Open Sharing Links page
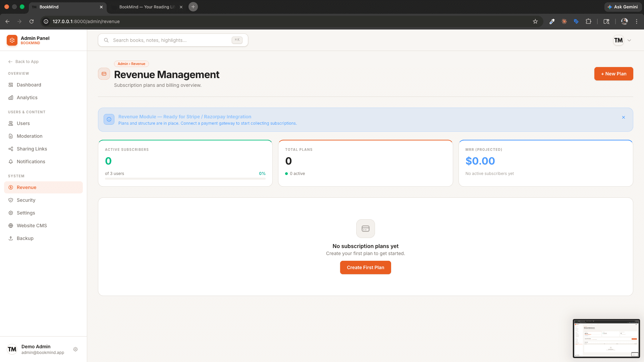This screenshot has height=362, width=644. pyautogui.click(x=43, y=149)
